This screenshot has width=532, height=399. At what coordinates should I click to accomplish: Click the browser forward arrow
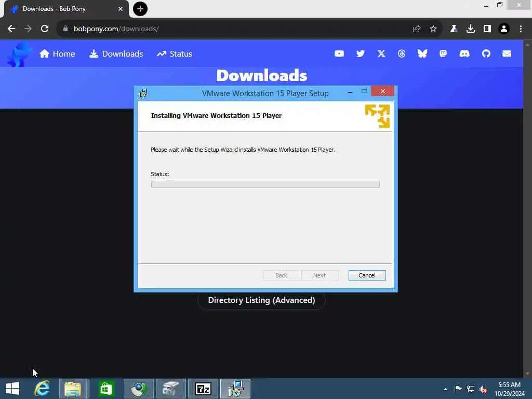click(28, 29)
